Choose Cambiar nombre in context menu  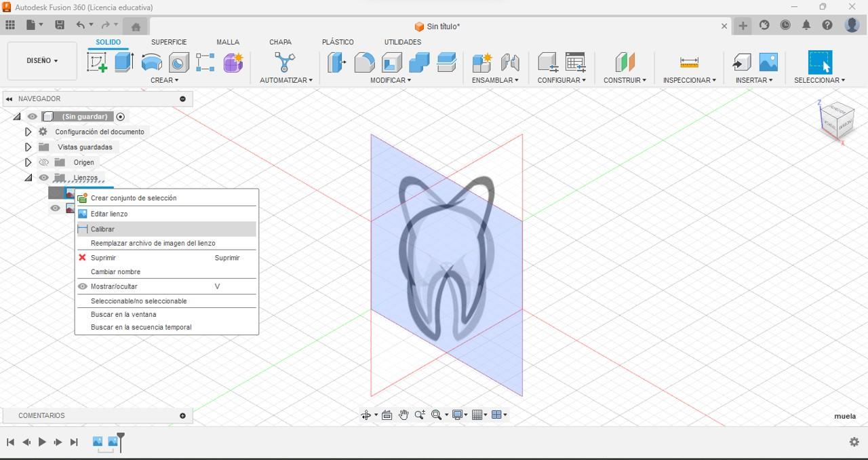[x=167, y=271]
